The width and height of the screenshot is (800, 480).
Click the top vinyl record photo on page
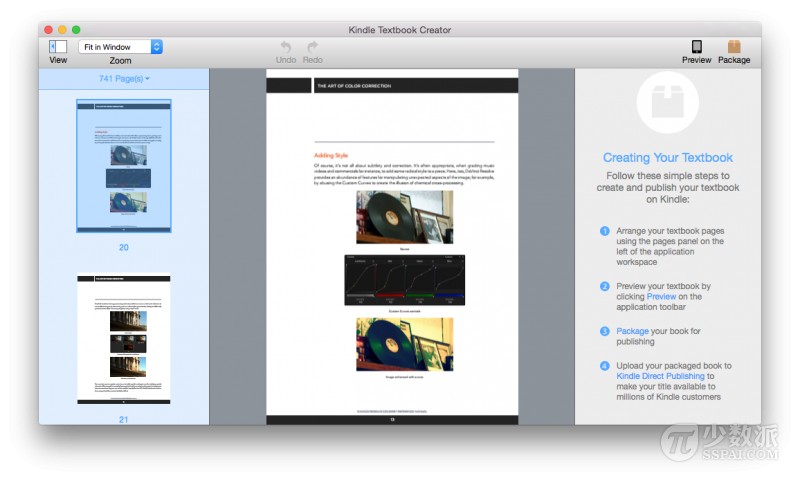coord(405,217)
